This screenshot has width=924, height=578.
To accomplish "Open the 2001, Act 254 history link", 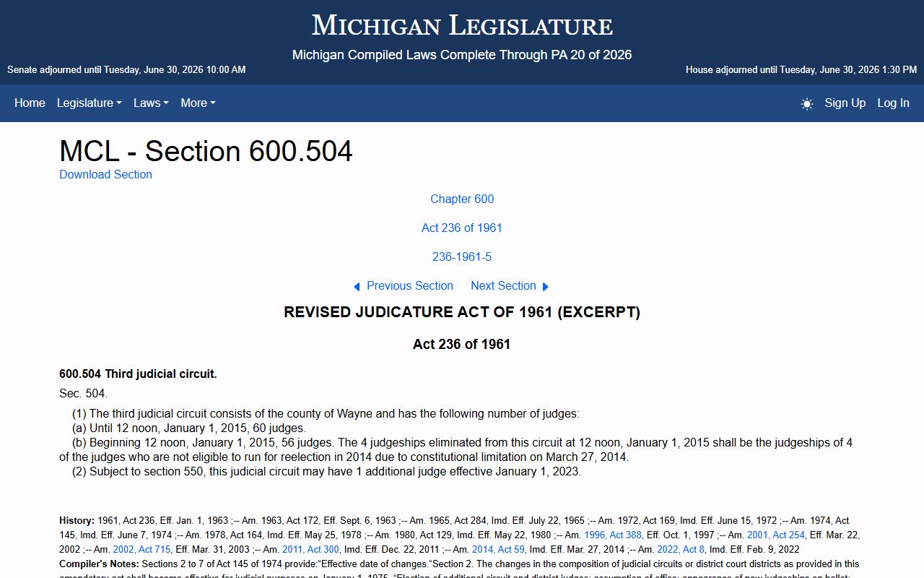I will pos(775,535).
